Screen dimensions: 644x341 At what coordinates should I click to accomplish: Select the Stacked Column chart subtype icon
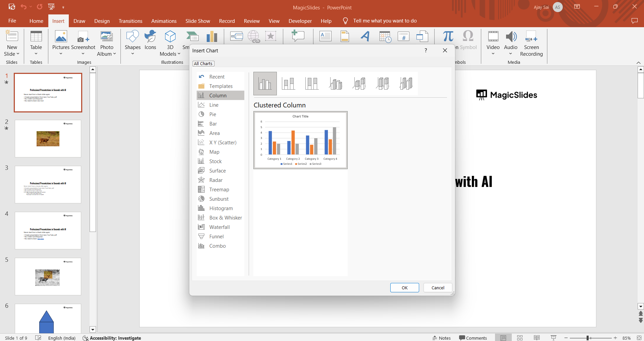[x=288, y=83]
